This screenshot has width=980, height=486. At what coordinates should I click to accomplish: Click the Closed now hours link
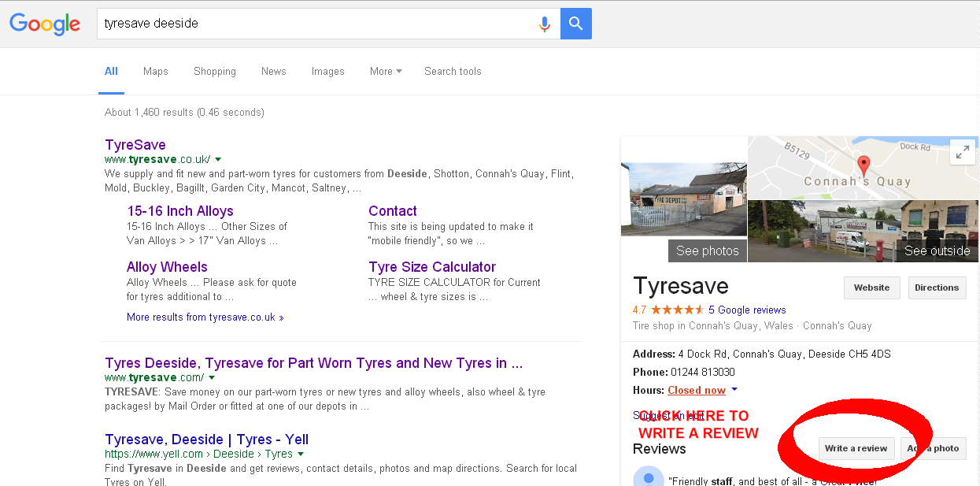(x=697, y=390)
